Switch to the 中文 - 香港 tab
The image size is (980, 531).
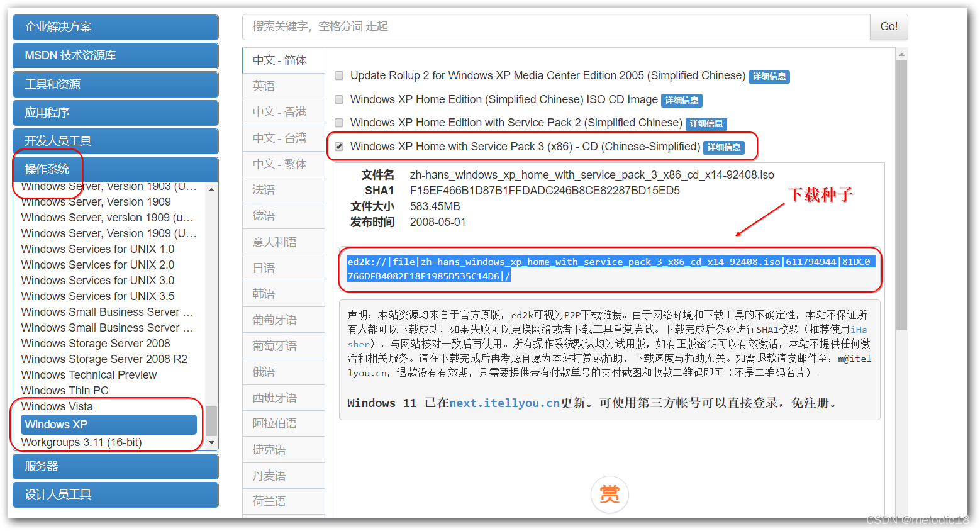(284, 112)
